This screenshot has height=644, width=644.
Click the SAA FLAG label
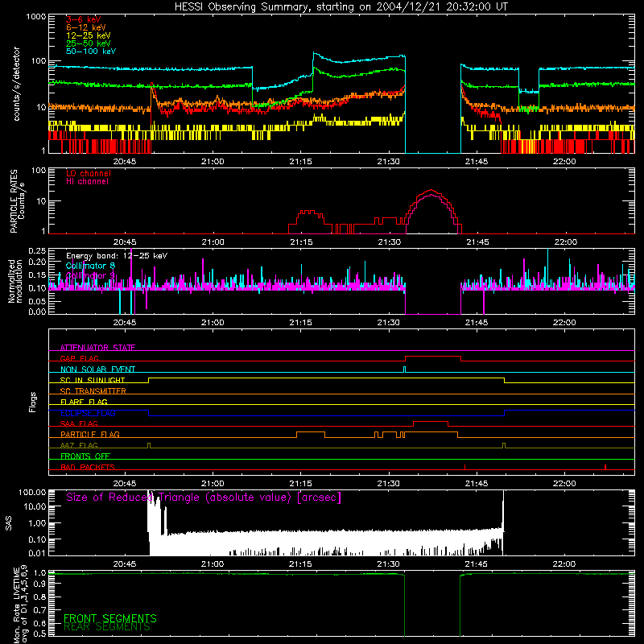(79, 423)
